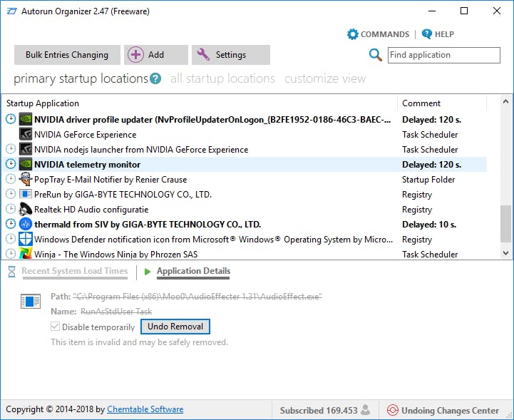This screenshot has width=514, height=420.
Task: Click the Windows Defender shield icon
Action: pos(26,240)
